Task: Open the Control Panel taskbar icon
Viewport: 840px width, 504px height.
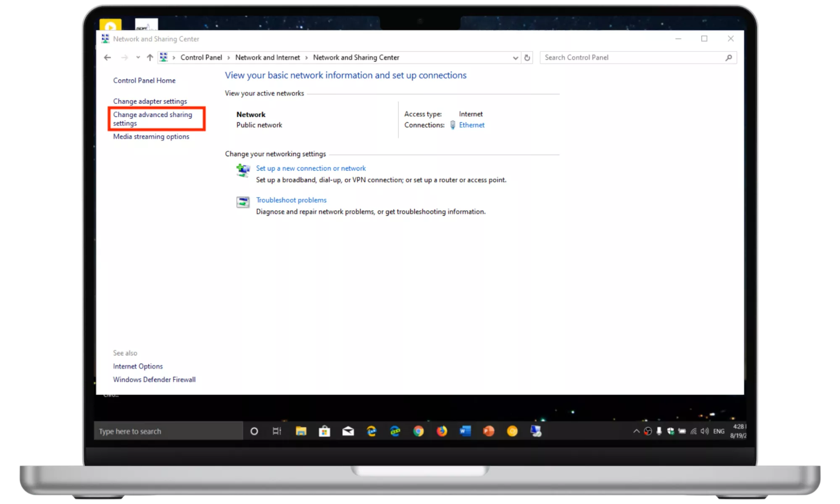Action: coord(536,431)
